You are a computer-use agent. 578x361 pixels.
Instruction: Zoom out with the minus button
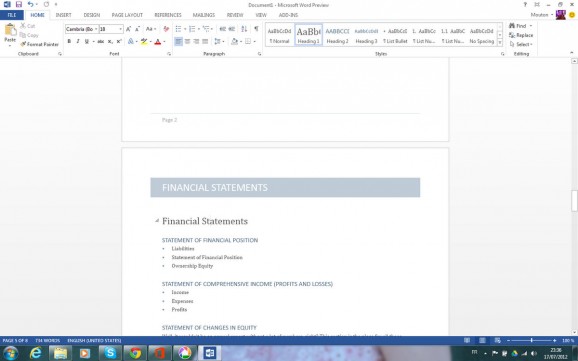[508, 340]
